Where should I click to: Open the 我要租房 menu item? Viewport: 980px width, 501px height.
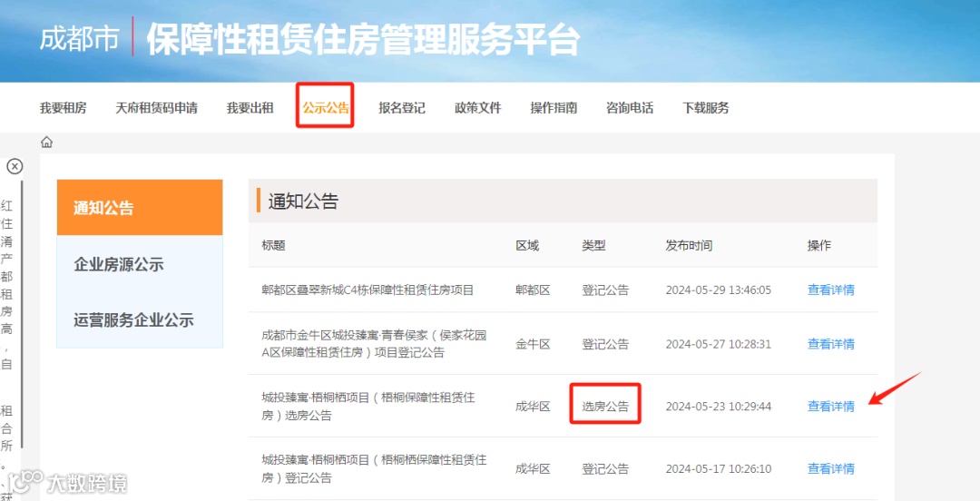coord(64,108)
